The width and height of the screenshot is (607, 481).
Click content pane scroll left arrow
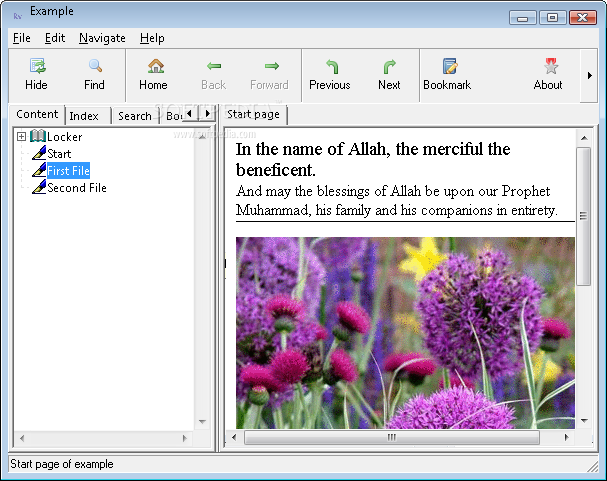tap(234, 437)
